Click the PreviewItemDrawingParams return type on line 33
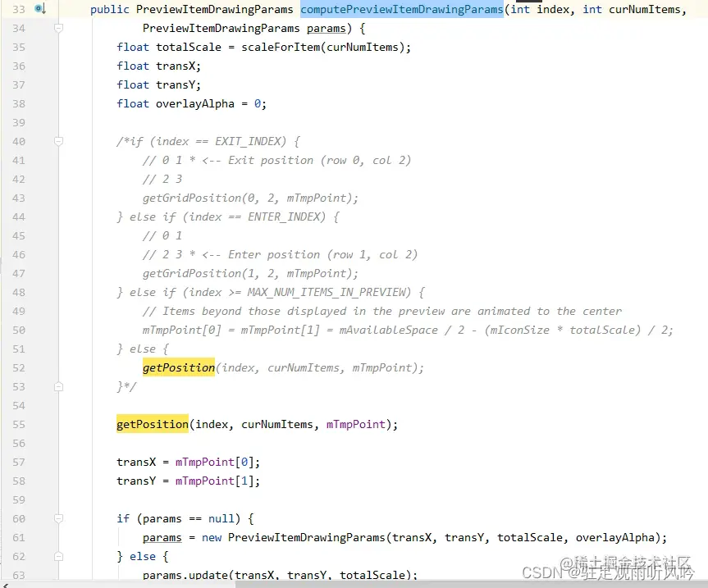 click(x=214, y=10)
